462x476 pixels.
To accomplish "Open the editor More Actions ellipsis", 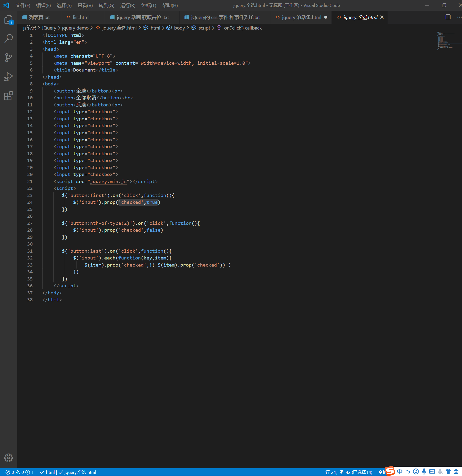I will (x=459, y=17).
